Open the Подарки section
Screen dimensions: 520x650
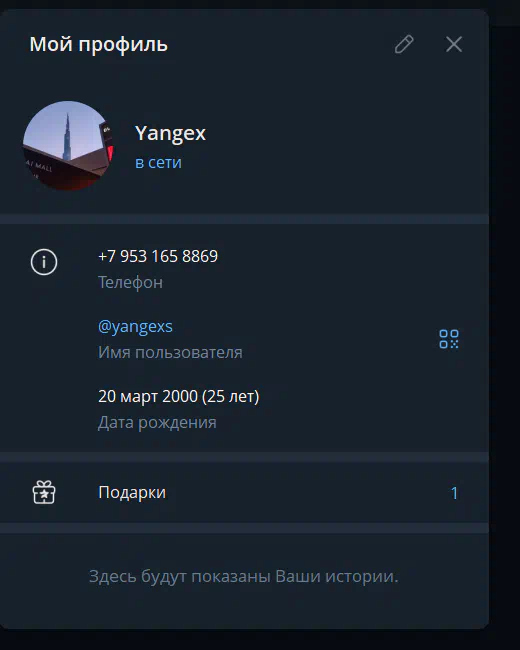point(244,492)
